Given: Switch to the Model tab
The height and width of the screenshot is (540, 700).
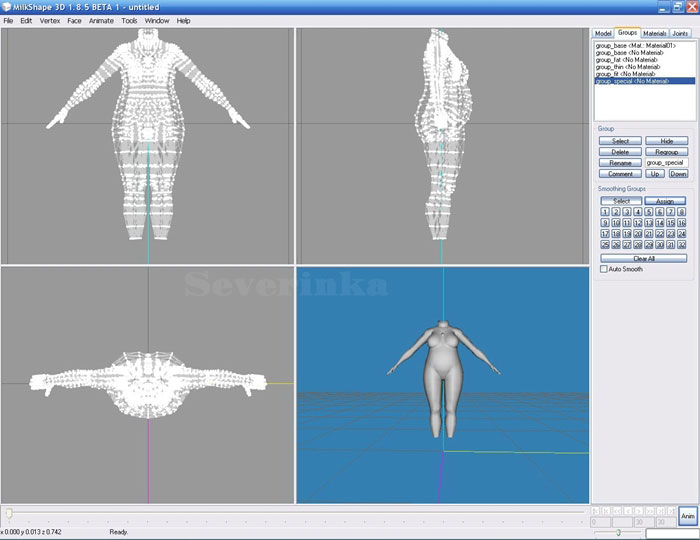Looking at the screenshot, I should click(603, 33).
